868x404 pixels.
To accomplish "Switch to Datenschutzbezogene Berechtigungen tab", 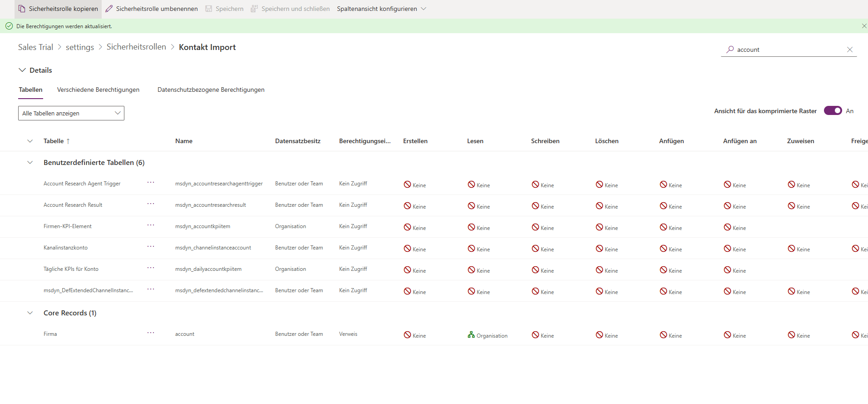I will pyautogui.click(x=211, y=90).
